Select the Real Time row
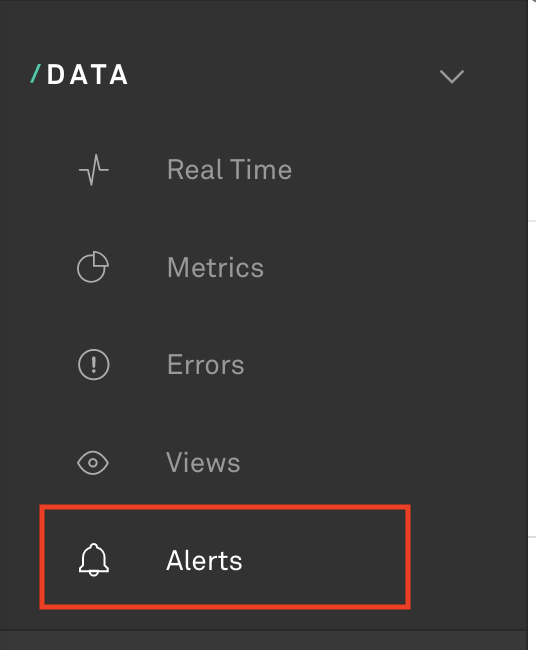Viewport: 536px width, 650px height. pyautogui.click(x=264, y=170)
